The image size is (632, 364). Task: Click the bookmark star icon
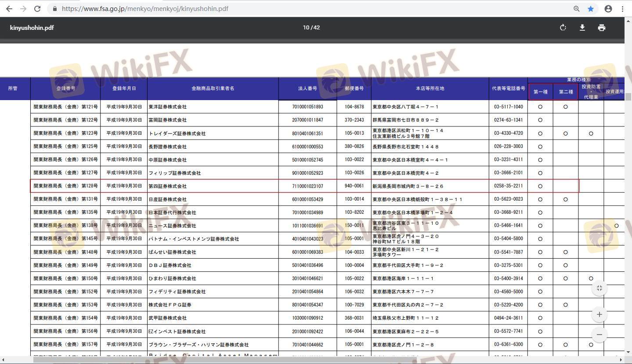click(x=591, y=9)
